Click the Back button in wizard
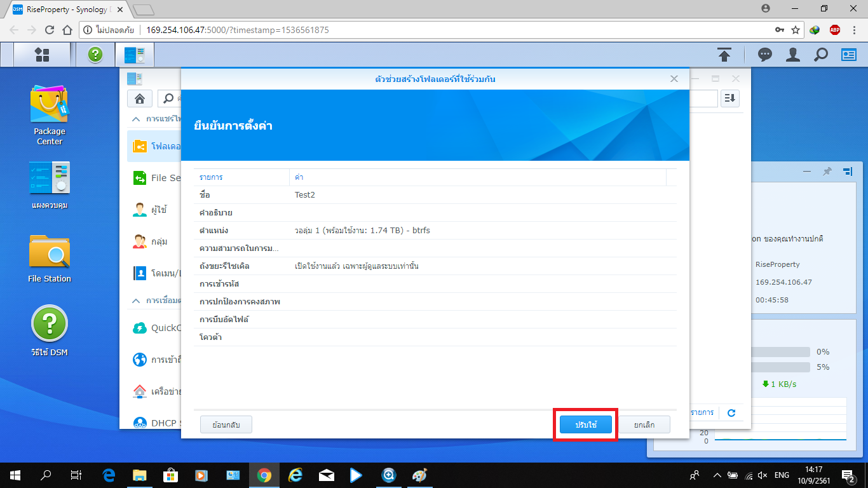The height and width of the screenshot is (488, 868). click(x=226, y=424)
